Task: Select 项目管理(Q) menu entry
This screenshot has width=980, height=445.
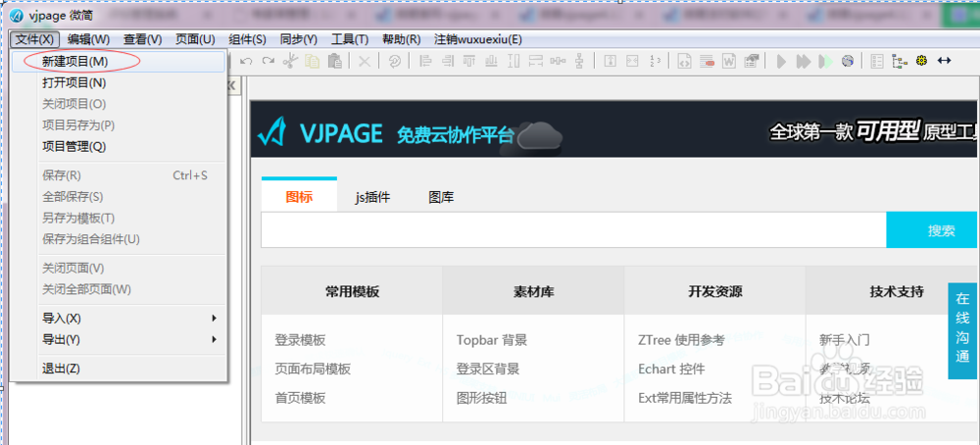Action: tap(119, 146)
